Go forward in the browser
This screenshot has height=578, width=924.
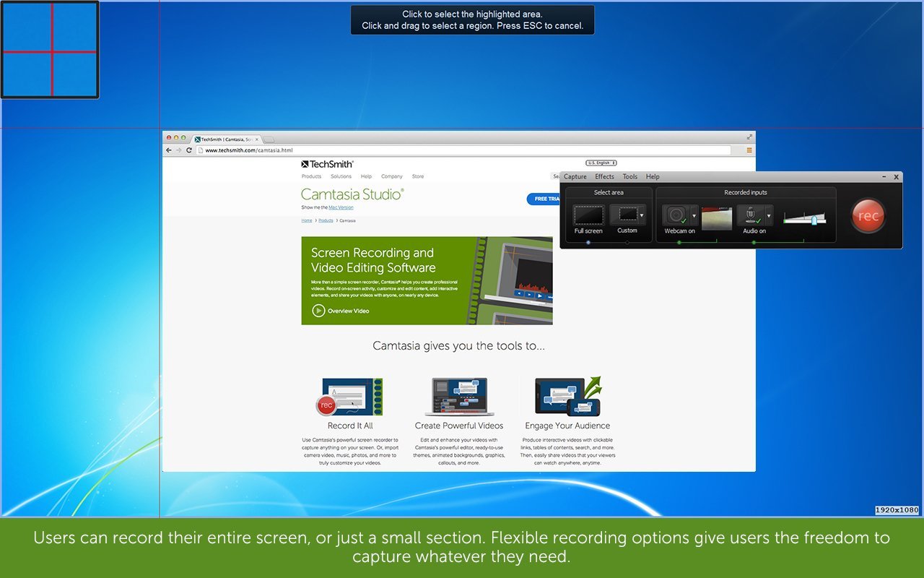pos(179,150)
